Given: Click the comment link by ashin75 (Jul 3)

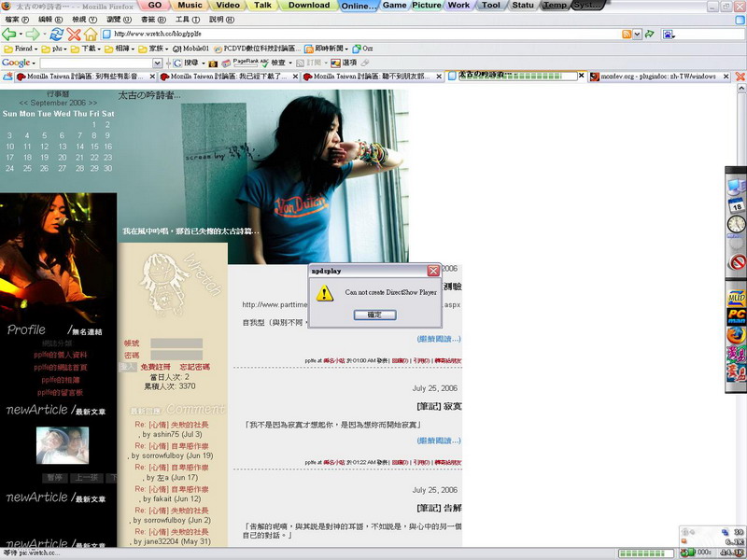Looking at the screenshot, I should tap(172, 425).
